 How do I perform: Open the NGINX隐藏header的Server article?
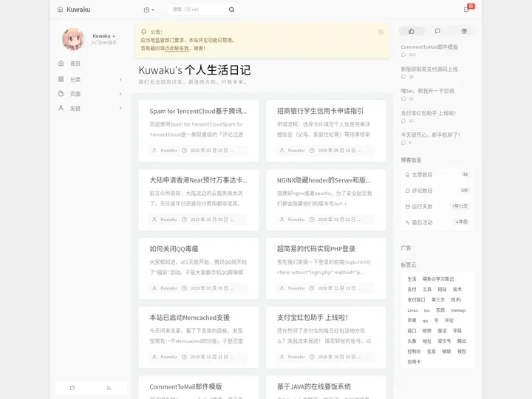[324, 180]
